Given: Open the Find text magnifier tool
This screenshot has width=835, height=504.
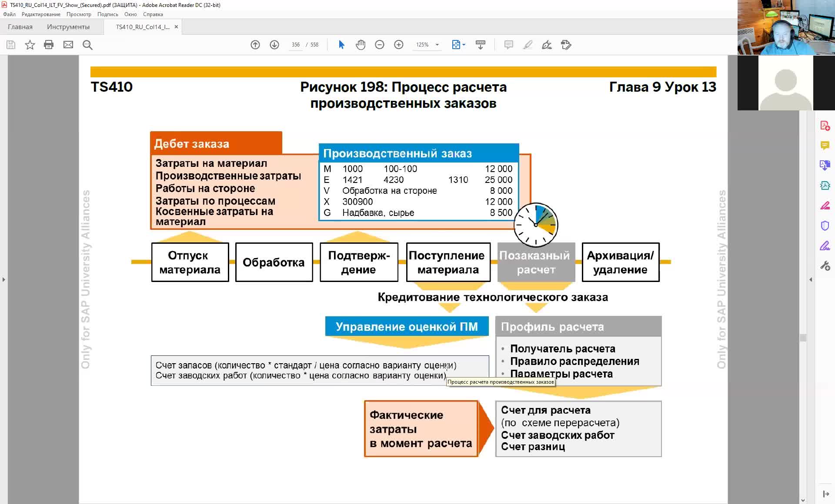Looking at the screenshot, I should point(87,45).
